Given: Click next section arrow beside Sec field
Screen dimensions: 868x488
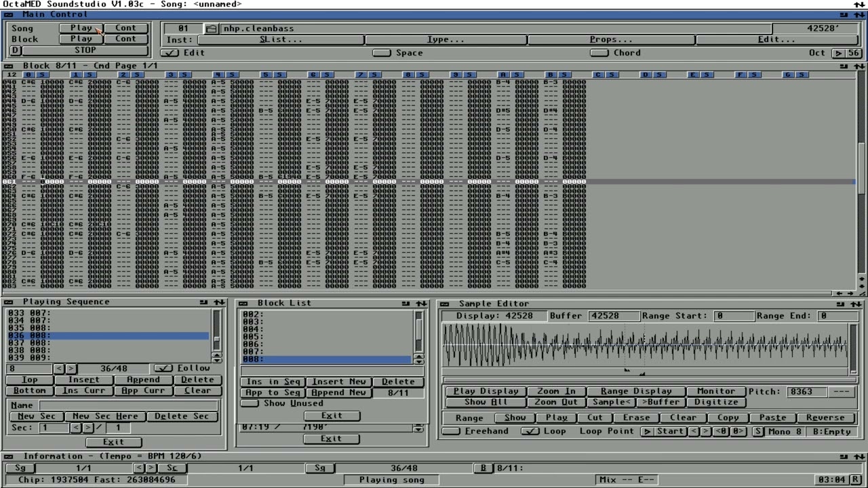Looking at the screenshot, I should (87, 428).
